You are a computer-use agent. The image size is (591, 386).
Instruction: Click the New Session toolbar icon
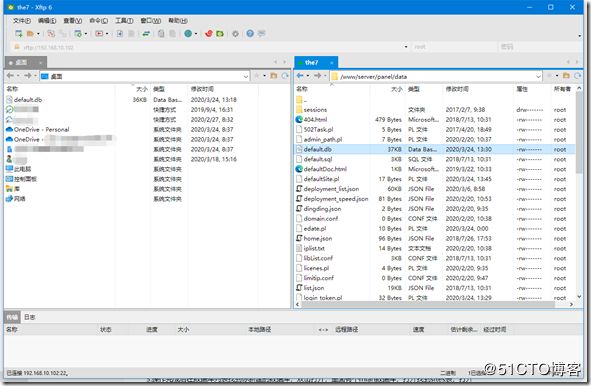(18, 34)
